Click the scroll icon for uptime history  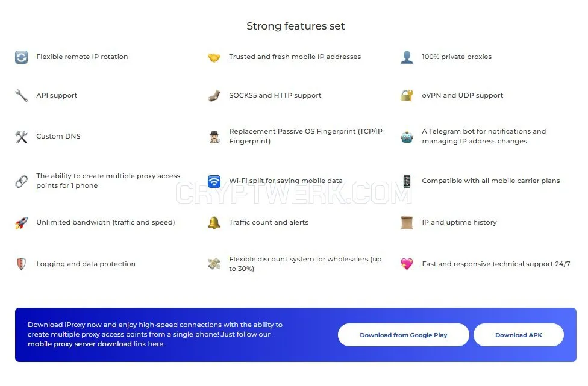[x=407, y=223]
